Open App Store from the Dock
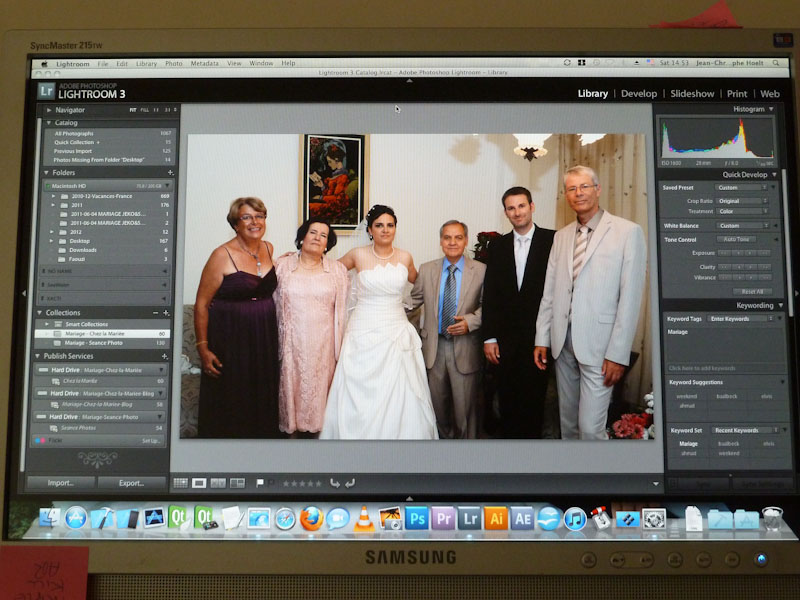The height and width of the screenshot is (600, 800). [76, 518]
